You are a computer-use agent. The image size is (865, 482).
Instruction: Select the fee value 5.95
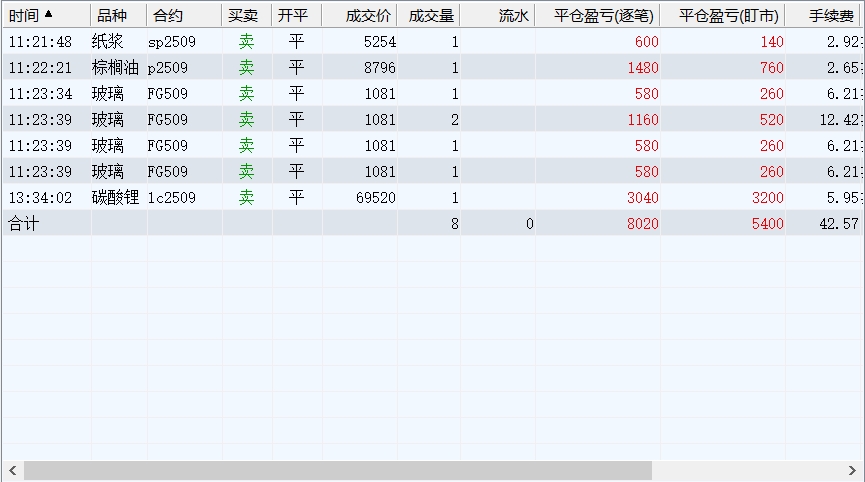click(843, 197)
